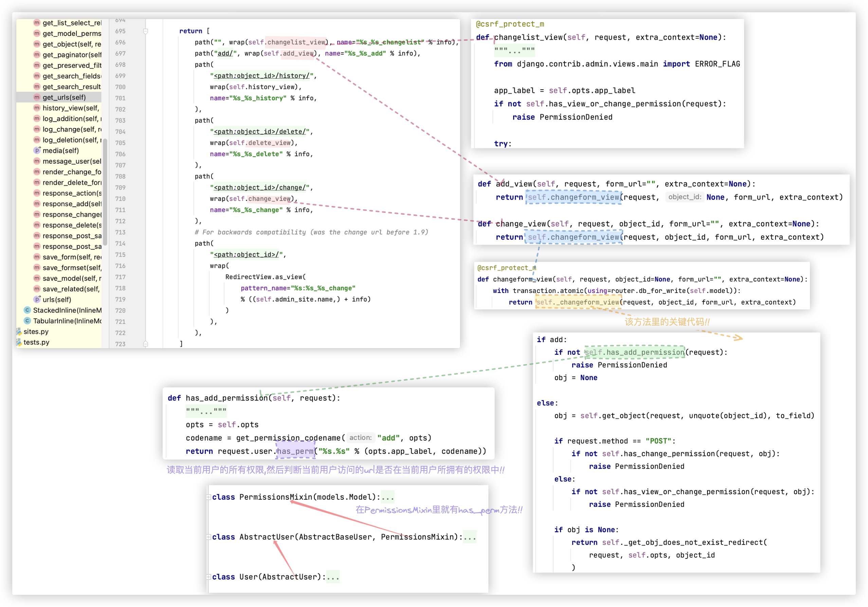Click fold end marker at line 723
868x607 pixels.
[146, 344]
